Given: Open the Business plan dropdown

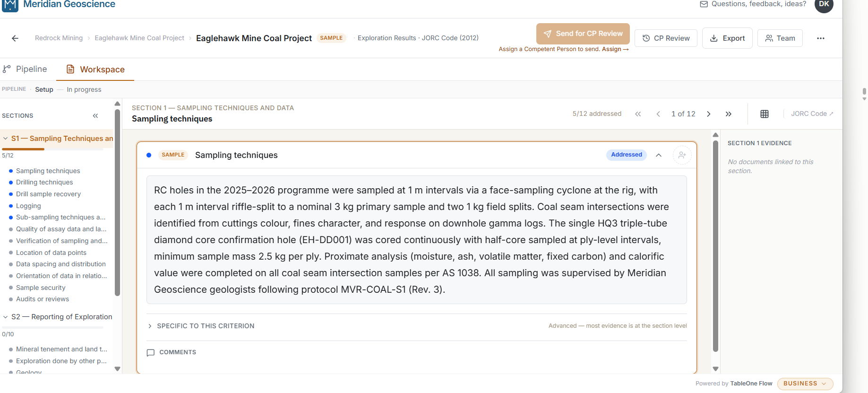Looking at the screenshot, I should (x=805, y=384).
